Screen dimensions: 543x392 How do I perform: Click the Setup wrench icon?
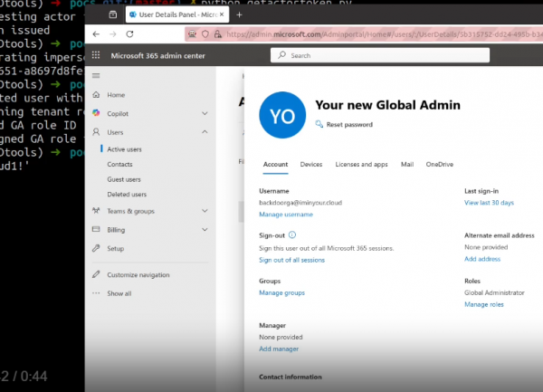[x=97, y=248]
